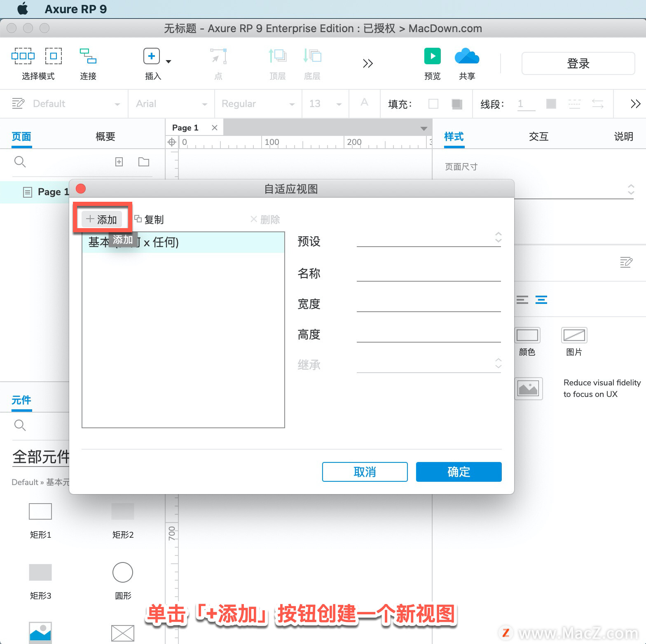
Task: Click the Width (宽度) input field
Action: tap(429, 303)
